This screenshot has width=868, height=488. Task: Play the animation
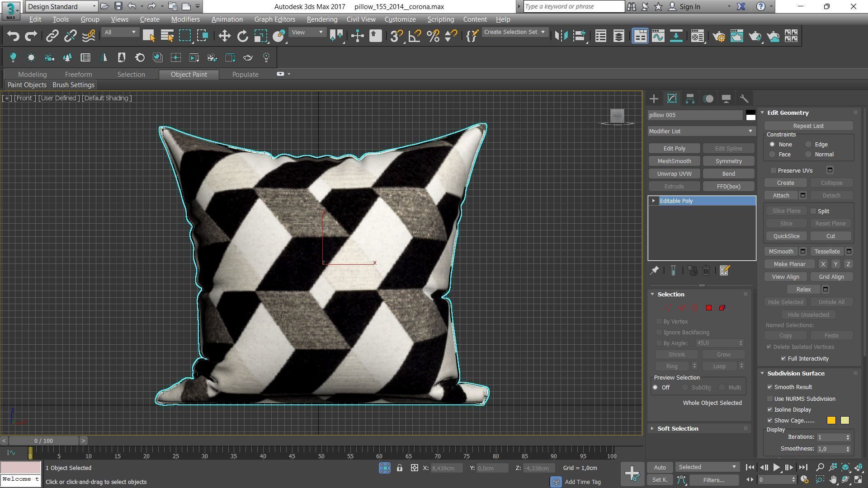776,468
